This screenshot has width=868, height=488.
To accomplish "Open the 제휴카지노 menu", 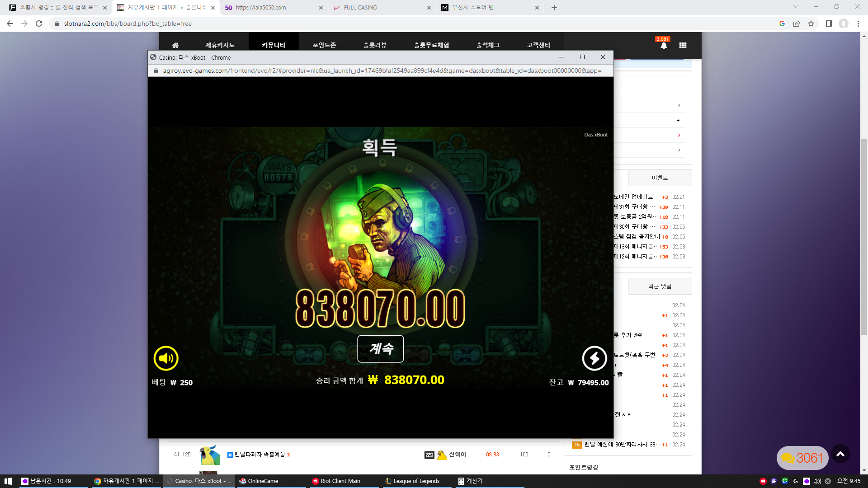I will coord(220,45).
